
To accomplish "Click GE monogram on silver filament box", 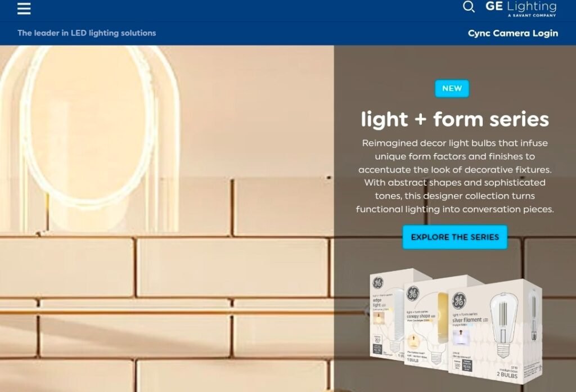I will [459, 300].
